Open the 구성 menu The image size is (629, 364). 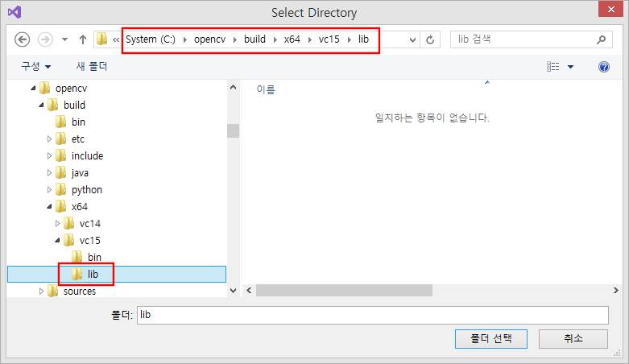click(x=35, y=67)
